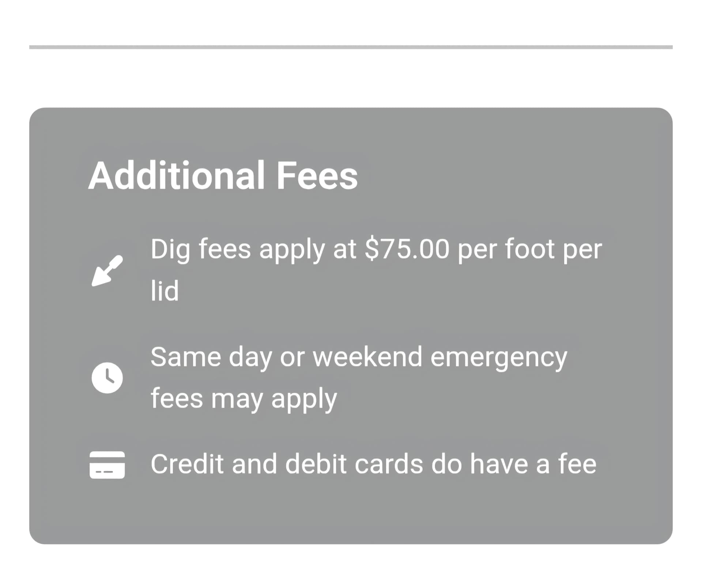The image size is (702, 588).
Task: Select the word weekend
Action: coord(368,357)
